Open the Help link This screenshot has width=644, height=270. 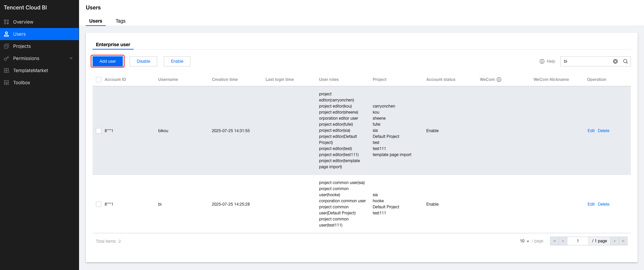547,61
